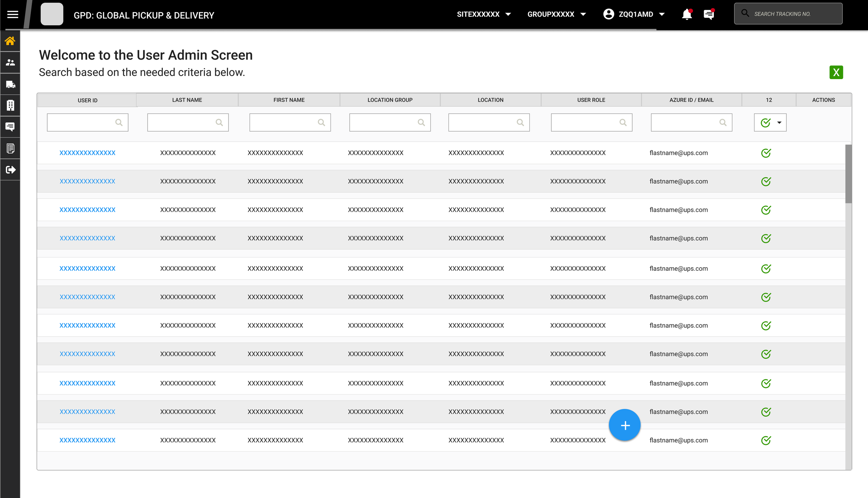Export to Excel with green X icon

836,72
